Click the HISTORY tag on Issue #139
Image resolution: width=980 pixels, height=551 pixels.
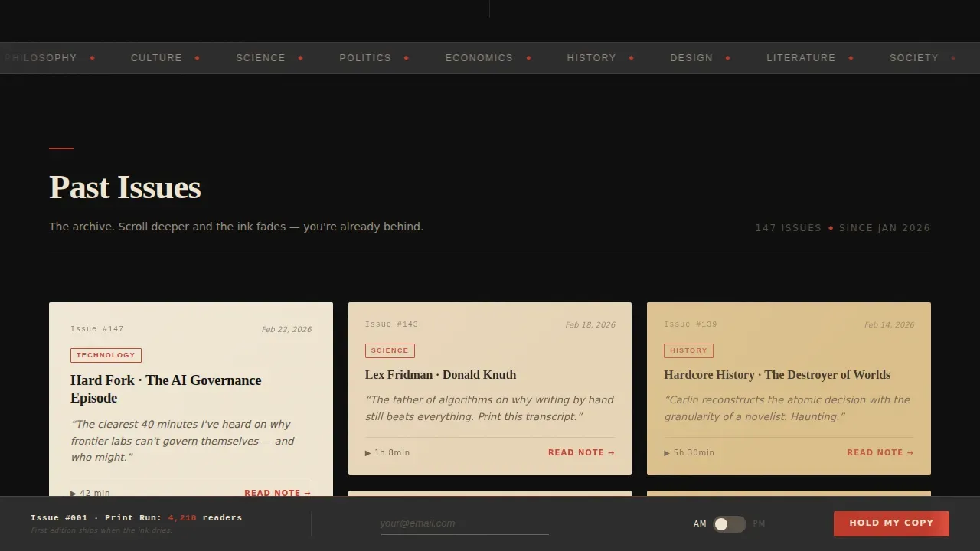pyautogui.click(x=688, y=350)
